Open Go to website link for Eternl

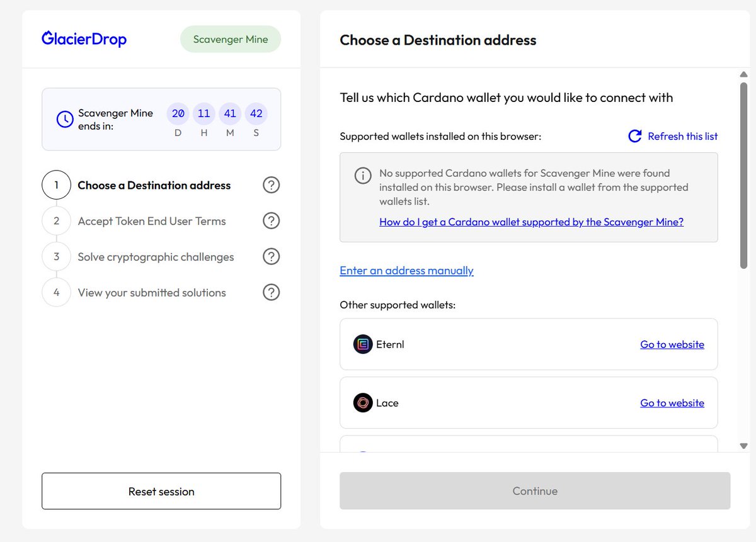point(672,344)
